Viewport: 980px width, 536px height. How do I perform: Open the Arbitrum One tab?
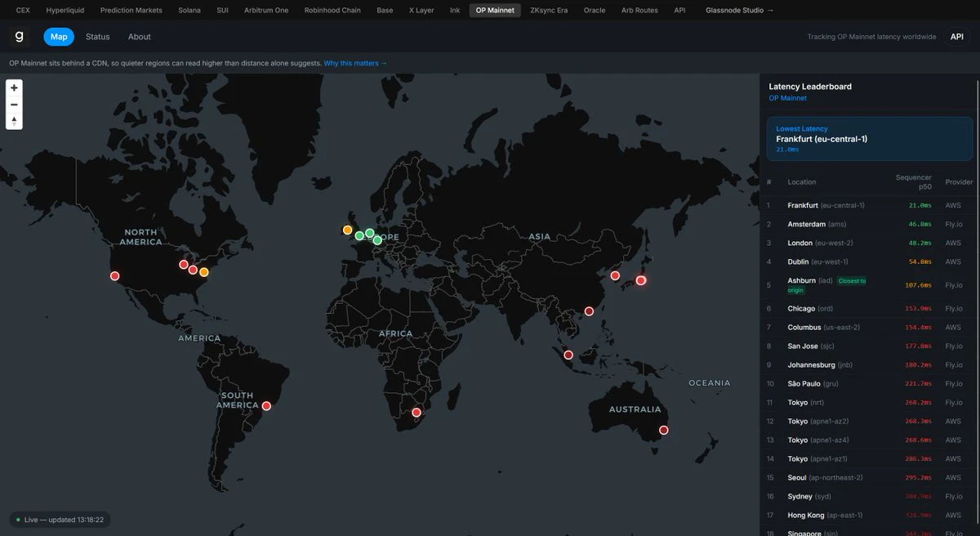266,11
